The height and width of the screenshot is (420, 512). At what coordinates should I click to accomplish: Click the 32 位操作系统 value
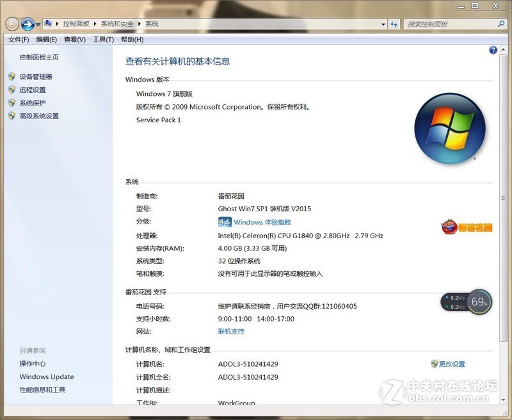(x=239, y=261)
